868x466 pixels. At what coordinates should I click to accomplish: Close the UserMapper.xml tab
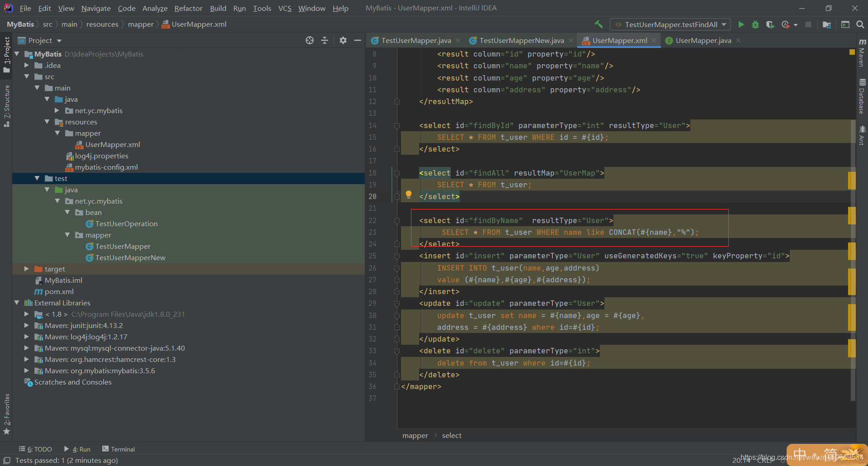(x=654, y=40)
